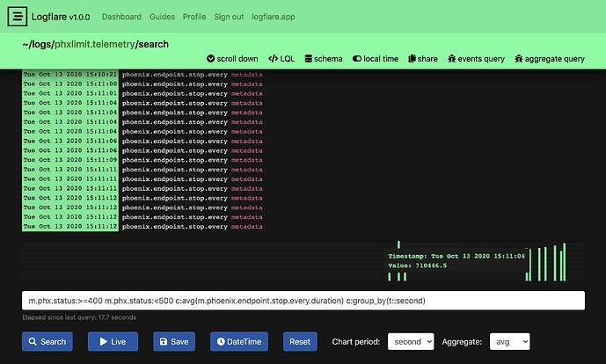Reset the search query

coord(300,342)
